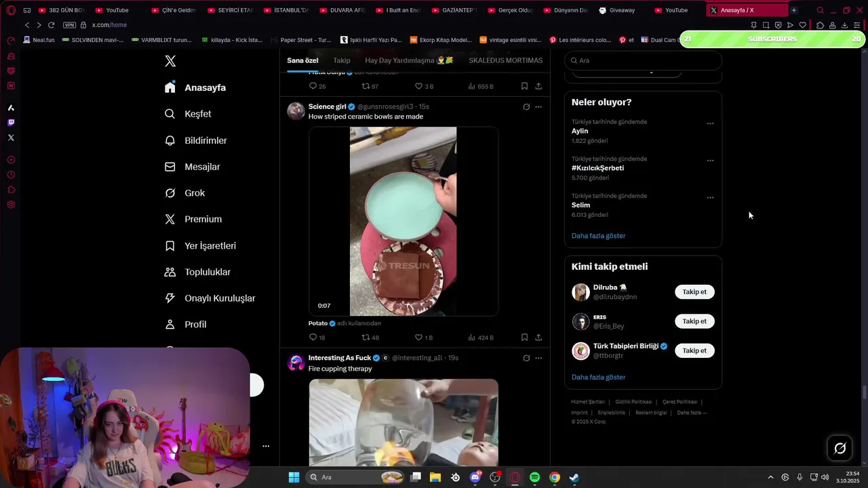The image size is (868, 488).
Task: Open the more menu on the Science girl tweet
Action: pyautogui.click(x=538, y=106)
